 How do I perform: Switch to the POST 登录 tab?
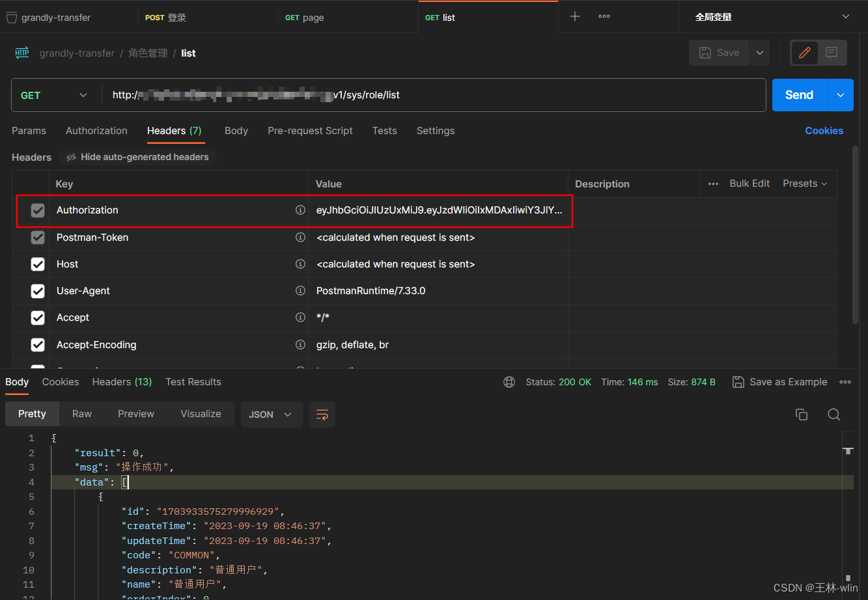pos(208,18)
